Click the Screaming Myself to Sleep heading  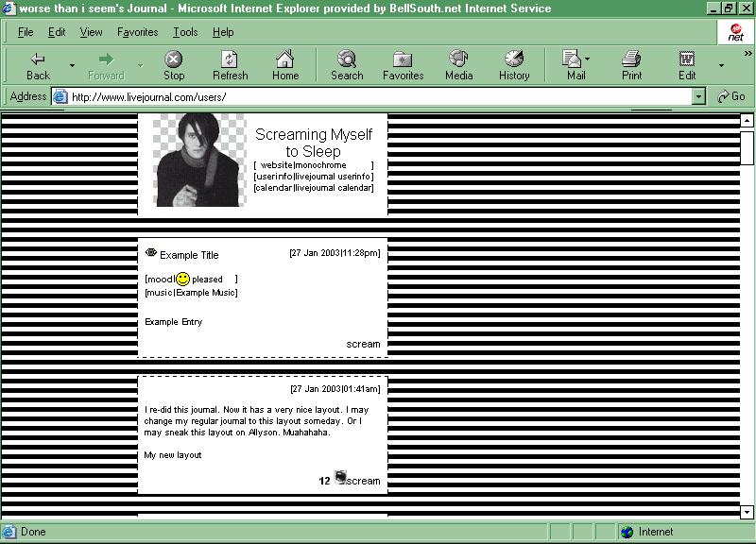[314, 143]
